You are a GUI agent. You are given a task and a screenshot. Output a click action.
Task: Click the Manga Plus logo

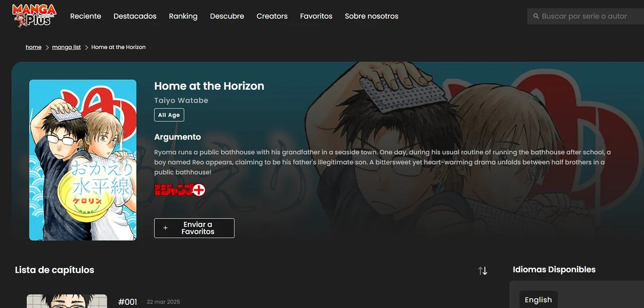click(x=34, y=16)
